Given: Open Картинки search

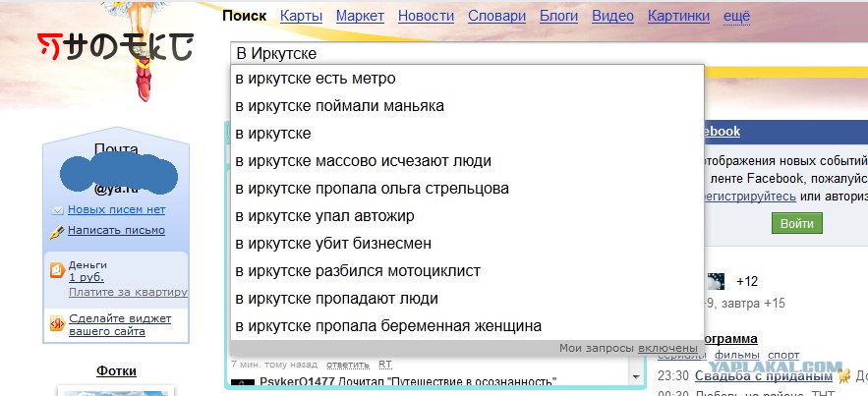Looking at the screenshot, I should pyautogui.click(x=678, y=16).
